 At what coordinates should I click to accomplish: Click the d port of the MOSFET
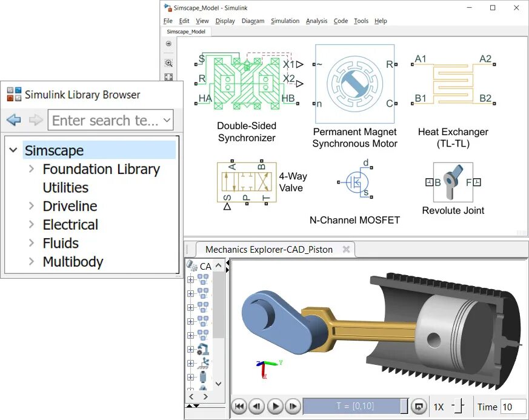coord(371,167)
